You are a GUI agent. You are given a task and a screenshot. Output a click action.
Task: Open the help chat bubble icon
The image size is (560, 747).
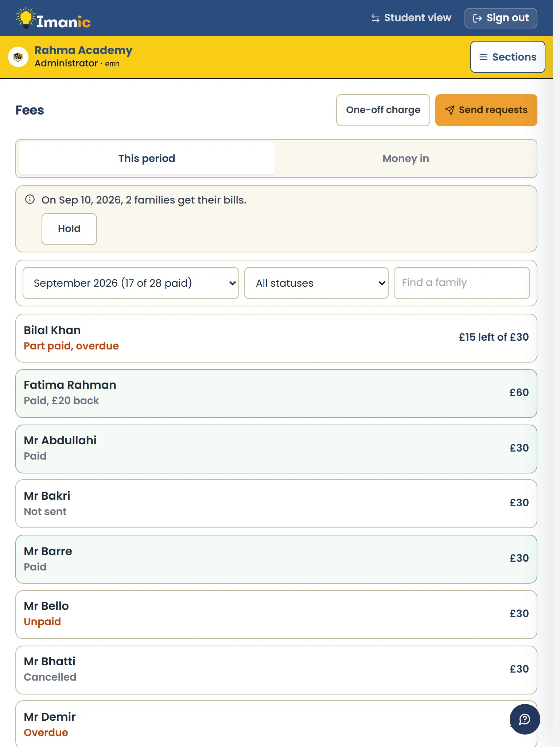pos(525,719)
